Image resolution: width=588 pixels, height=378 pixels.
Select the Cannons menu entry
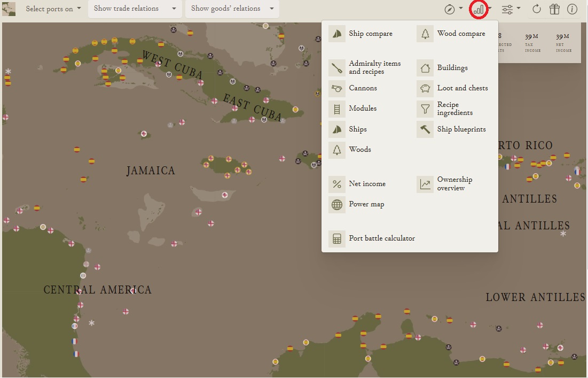pos(362,88)
